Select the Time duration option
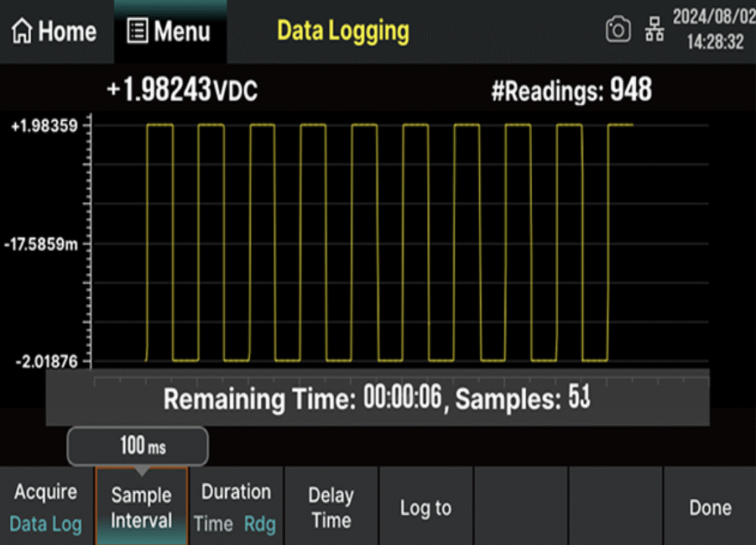 213,524
